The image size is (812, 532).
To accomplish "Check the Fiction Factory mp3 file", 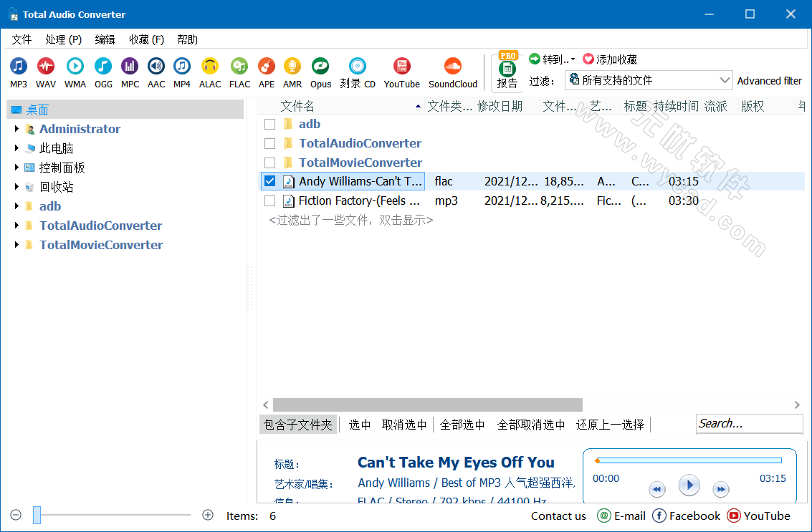I will 269,201.
